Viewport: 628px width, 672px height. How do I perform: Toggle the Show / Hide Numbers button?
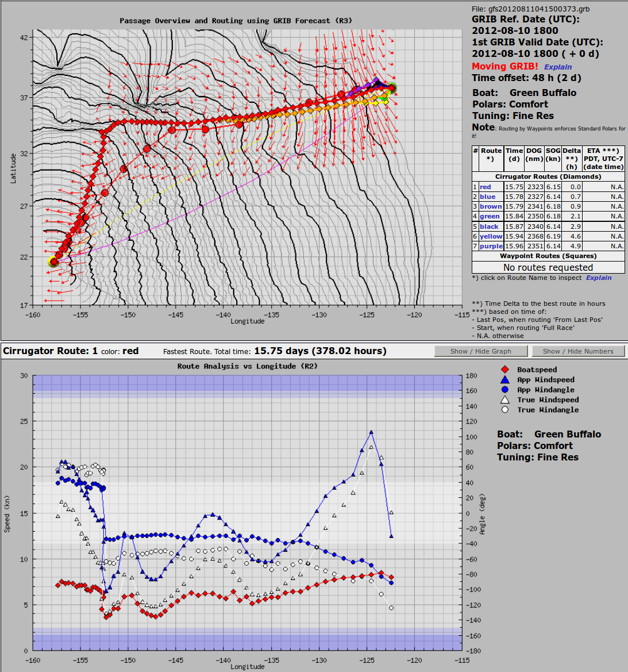577,351
